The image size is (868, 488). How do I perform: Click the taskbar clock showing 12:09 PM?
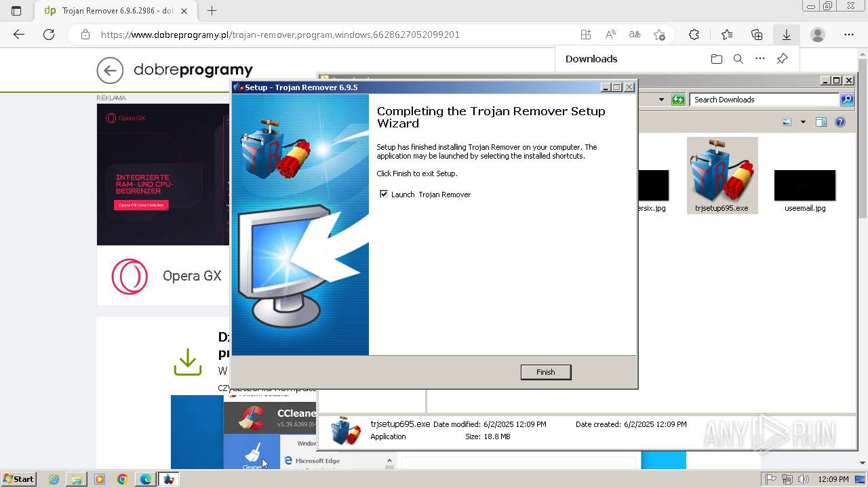(x=833, y=479)
